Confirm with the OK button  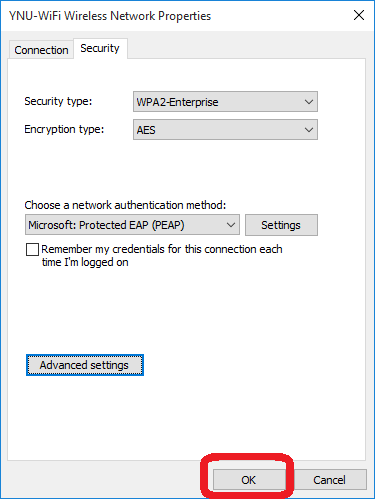[x=248, y=480]
